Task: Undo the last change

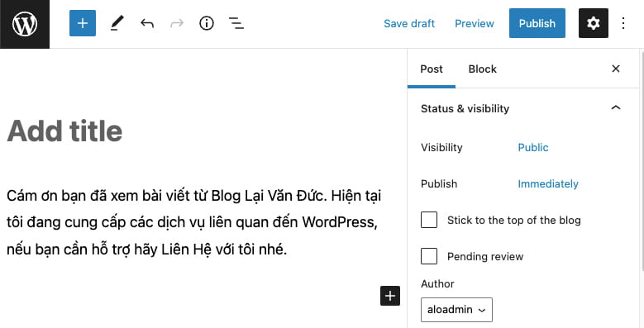Action: (146, 23)
